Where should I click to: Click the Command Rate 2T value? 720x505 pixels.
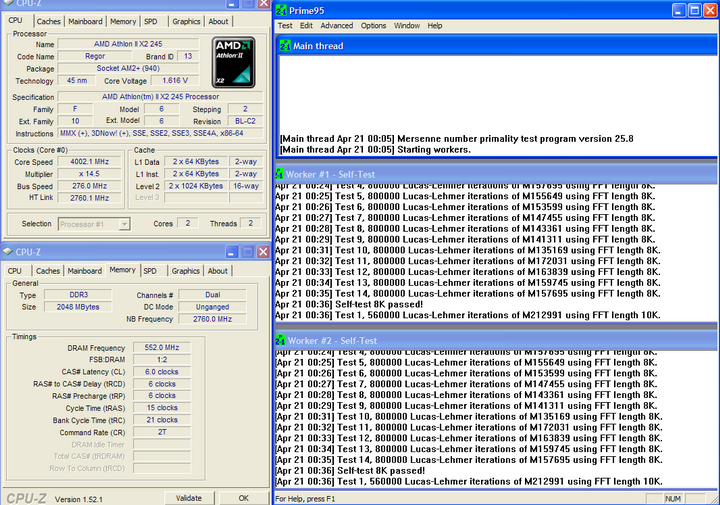point(162,432)
